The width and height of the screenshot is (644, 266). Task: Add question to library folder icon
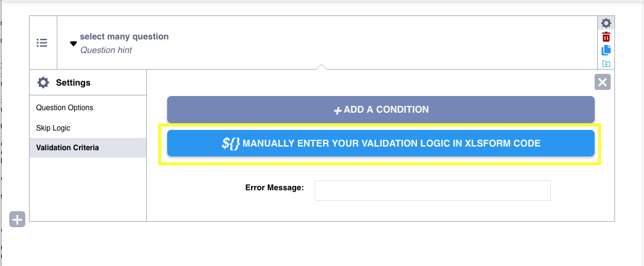606,64
